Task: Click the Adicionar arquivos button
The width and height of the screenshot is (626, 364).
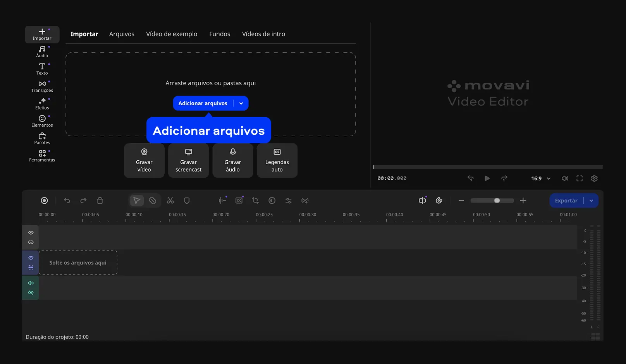Action: 203,103
